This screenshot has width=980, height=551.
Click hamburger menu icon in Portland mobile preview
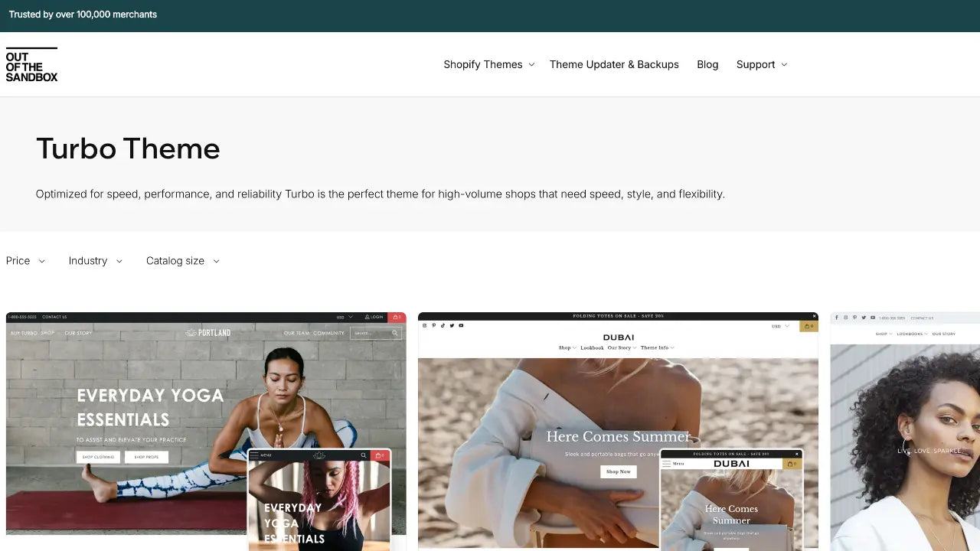click(x=254, y=455)
